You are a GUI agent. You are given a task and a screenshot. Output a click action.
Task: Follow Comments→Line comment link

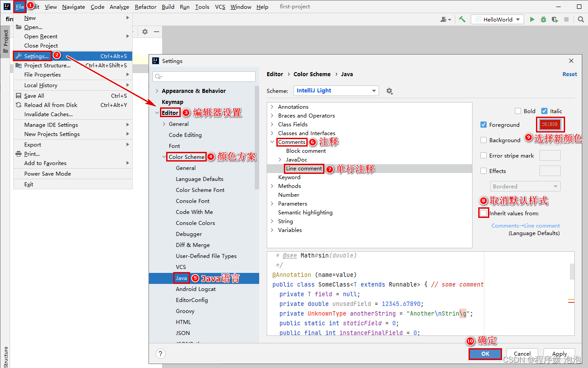click(525, 225)
